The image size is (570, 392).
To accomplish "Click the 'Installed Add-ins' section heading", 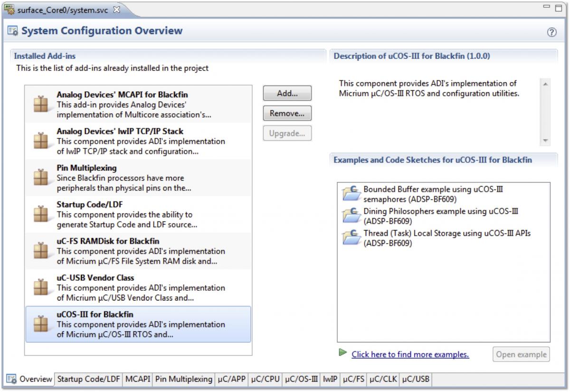I will pyautogui.click(x=45, y=56).
